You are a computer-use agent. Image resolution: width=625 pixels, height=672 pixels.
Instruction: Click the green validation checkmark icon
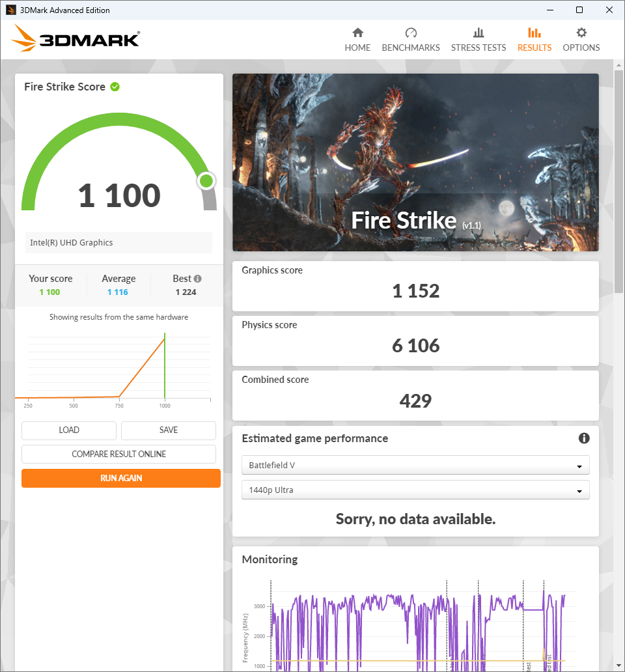click(115, 87)
